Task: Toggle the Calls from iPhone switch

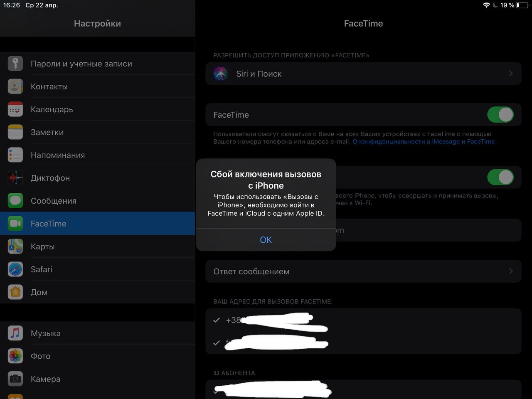Action: 500,177
